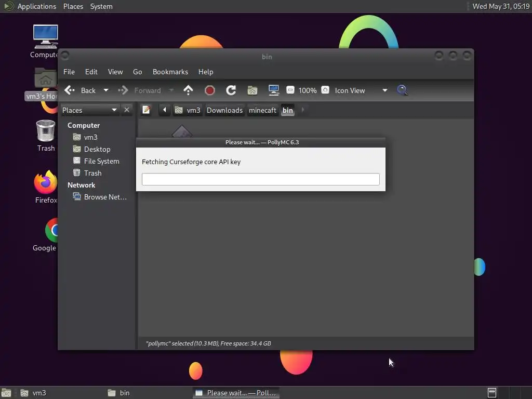Open the Go menu
Image resolution: width=532 pixels, height=399 pixels.
137,72
